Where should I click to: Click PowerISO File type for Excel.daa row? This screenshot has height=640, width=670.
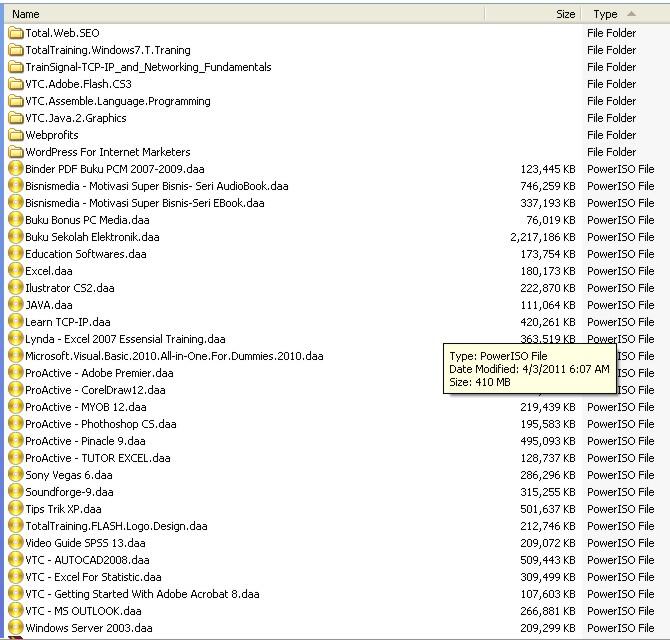(x=620, y=271)
